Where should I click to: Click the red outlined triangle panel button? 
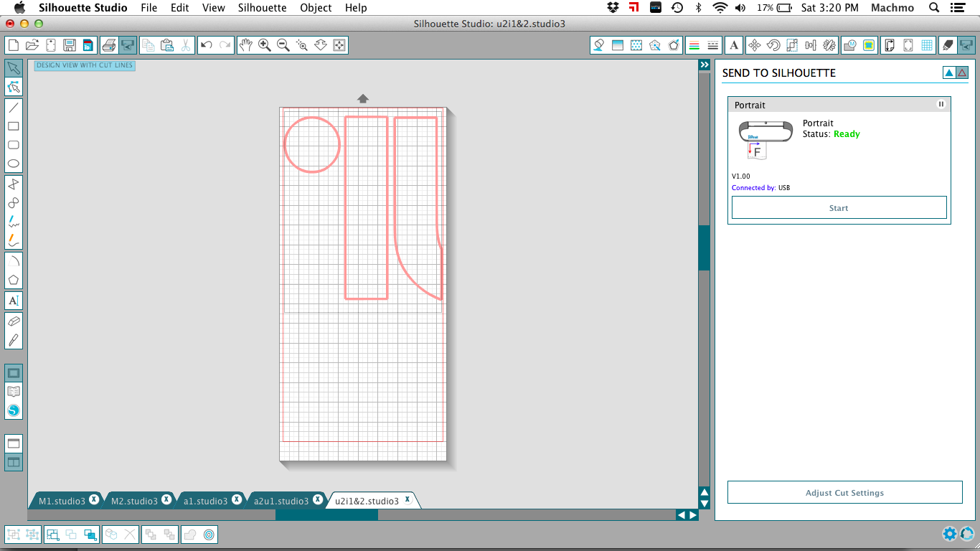962,72
